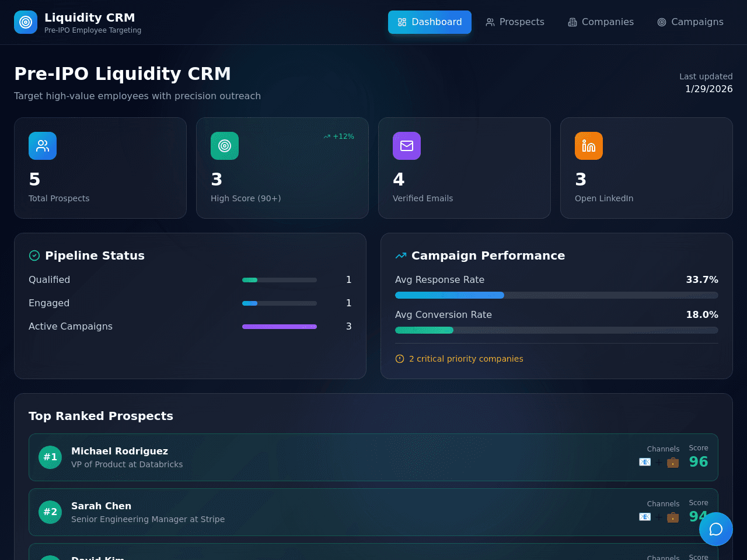The height and width of the screenshot is (560, 747).
Task: Click the #1 rank badge for Michael Rodriguez
Action: click(x=50, y=457)
